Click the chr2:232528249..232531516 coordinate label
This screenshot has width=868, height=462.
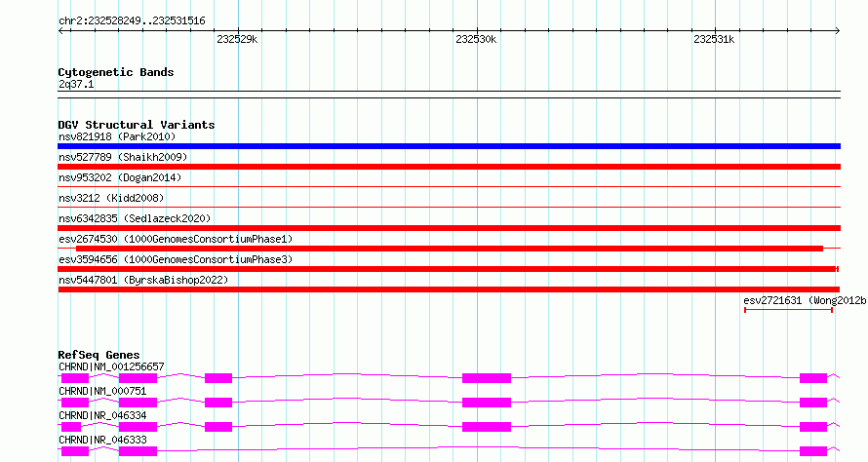coord(132,20)
